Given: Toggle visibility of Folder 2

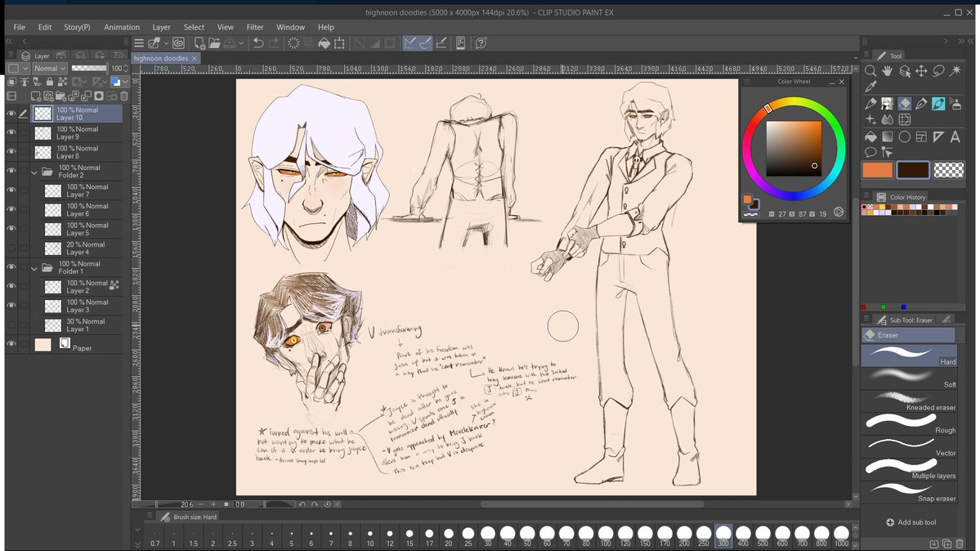Looking at the screenshot, I should point(11,172).
